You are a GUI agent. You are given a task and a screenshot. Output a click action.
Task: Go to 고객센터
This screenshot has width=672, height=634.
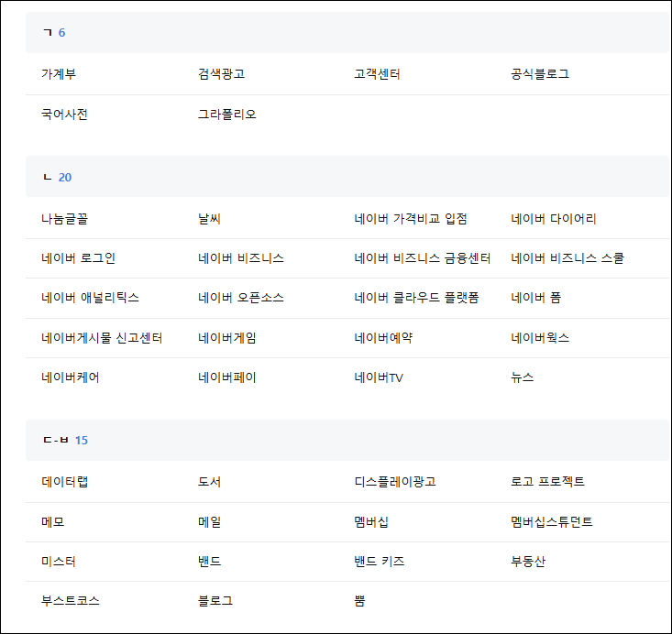377,74
